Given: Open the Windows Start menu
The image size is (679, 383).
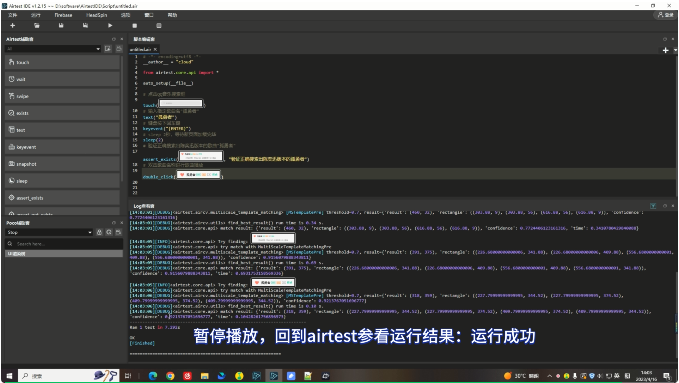Looking at the screenshot, I should [x=9, y=376].
